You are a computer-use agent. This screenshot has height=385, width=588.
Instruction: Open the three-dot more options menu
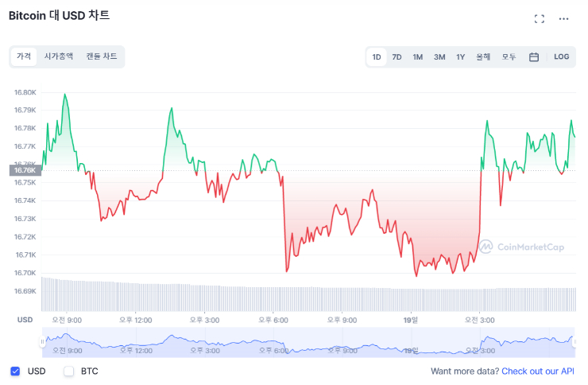(x=563, y=18)
